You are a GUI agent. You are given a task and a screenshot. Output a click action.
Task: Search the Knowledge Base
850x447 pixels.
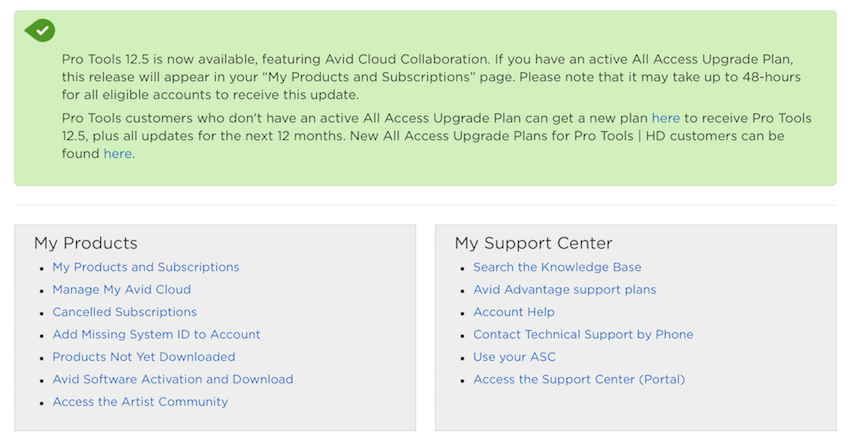(x=557, y=267)
